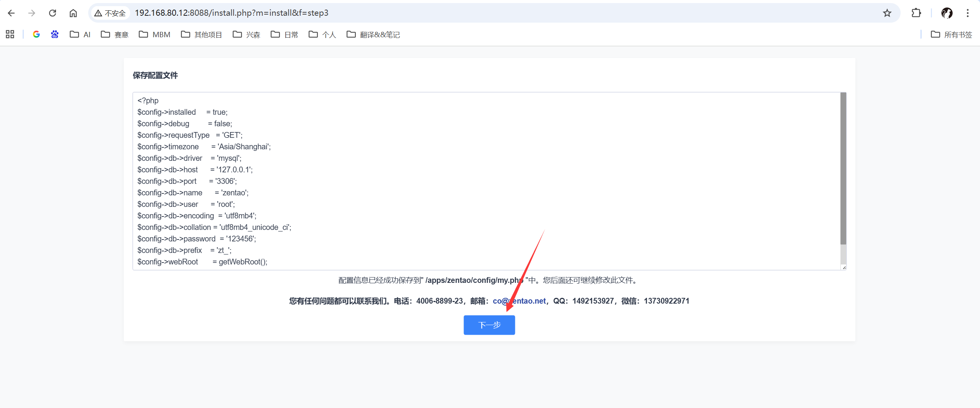Expand the 其他项目 bookmarks folder
980x408 pixels.
click(x=201, y=35)
